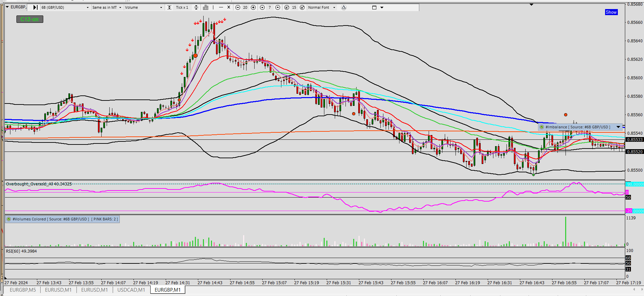
Task: Click the X icon in the toolbar
Action: (229, 7)
